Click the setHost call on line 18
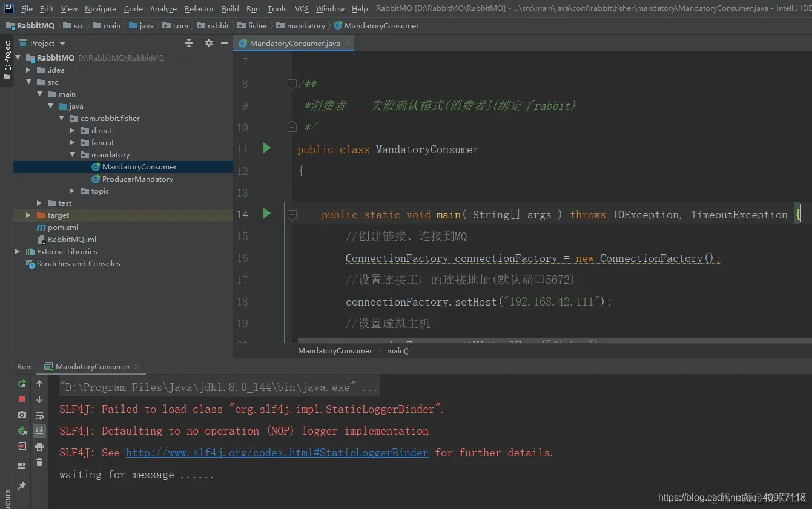 point(476,301)
